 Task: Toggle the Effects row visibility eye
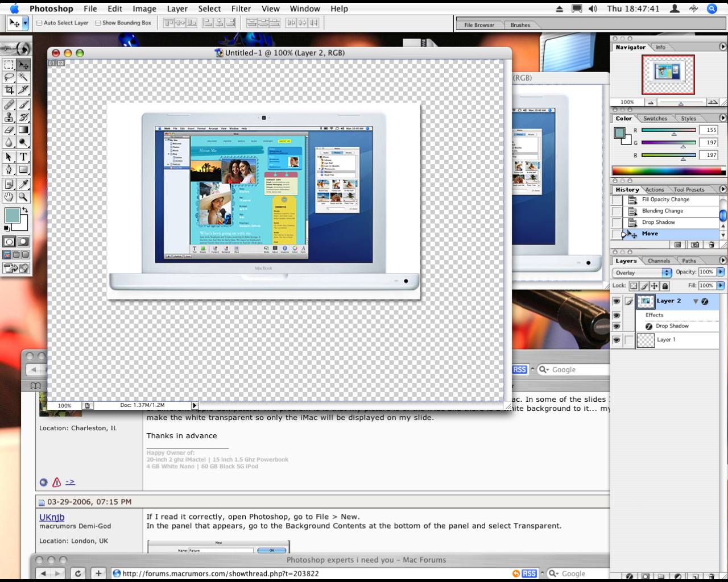617,315
